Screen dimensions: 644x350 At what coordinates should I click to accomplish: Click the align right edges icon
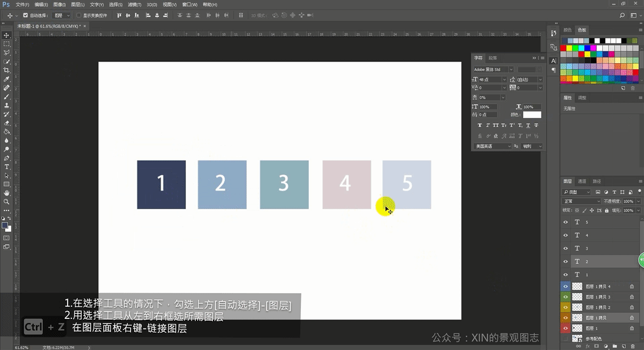[x=166, y=15]
